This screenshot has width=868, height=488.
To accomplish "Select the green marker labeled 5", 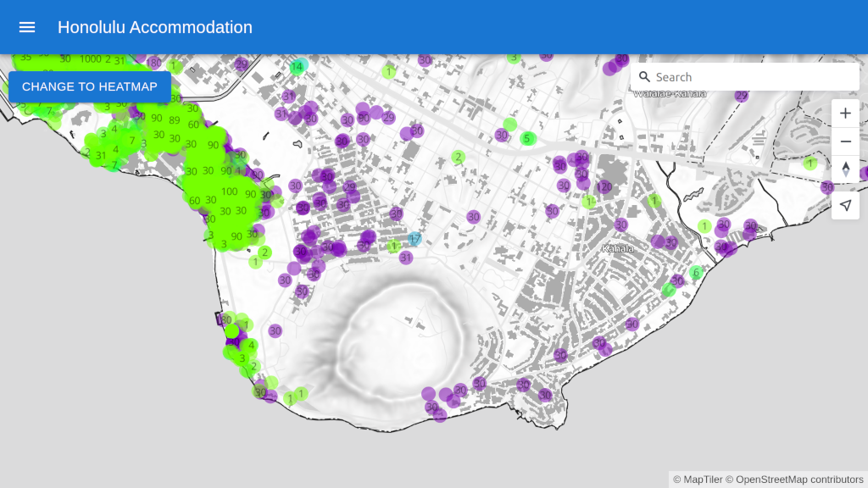I will tap(527, 138).
